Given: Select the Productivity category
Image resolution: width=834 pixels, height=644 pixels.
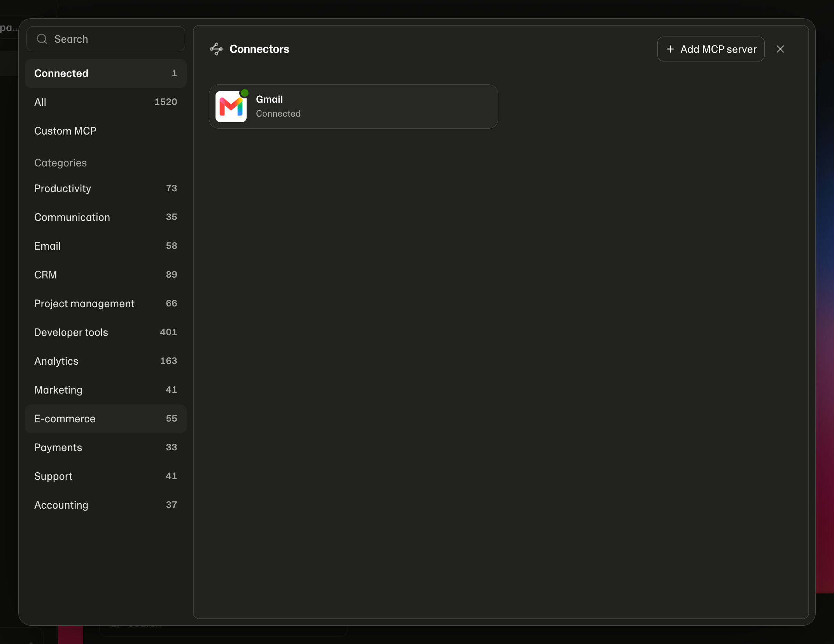Looking at the screenshot, I should 106,189.
